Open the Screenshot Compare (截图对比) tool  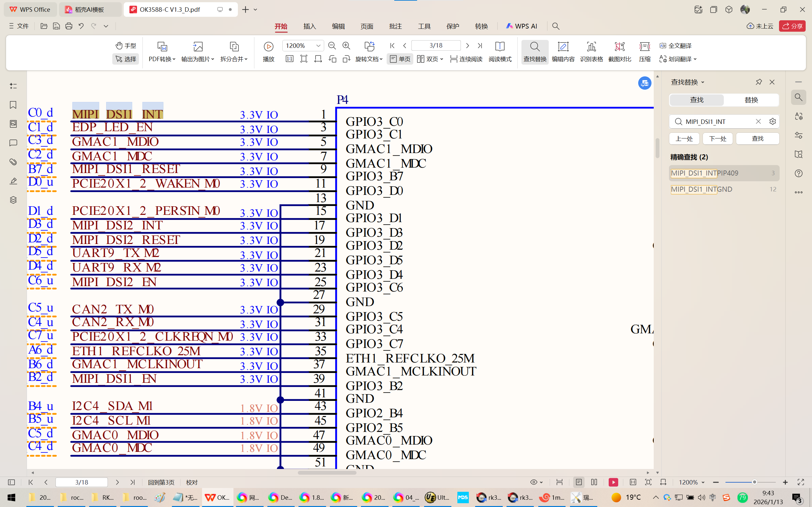(x=619, y=47)
